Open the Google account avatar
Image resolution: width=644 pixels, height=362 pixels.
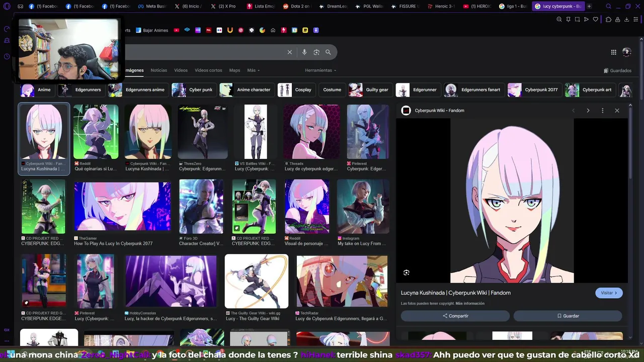627,52
